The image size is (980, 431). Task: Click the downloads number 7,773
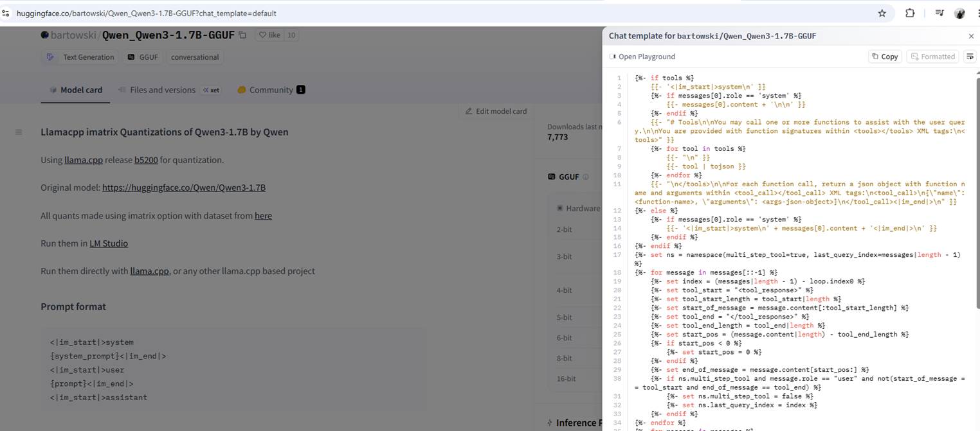pyautogui.click(x=558, y=137)
